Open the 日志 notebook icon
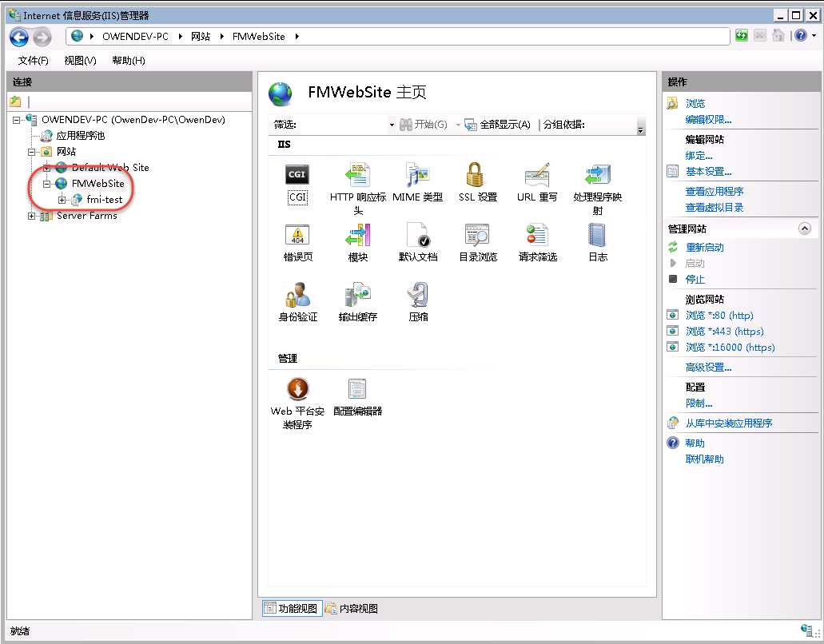 coord(597,235)
